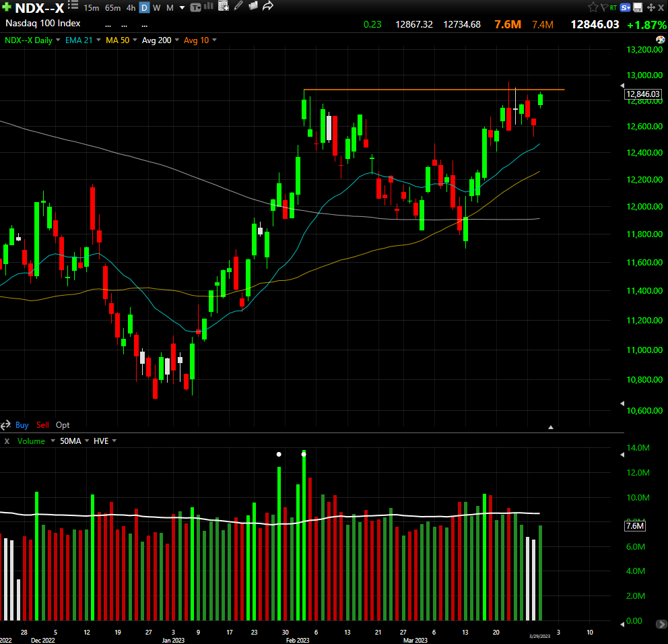Click the 12867.32 high value

coord(414,25)
